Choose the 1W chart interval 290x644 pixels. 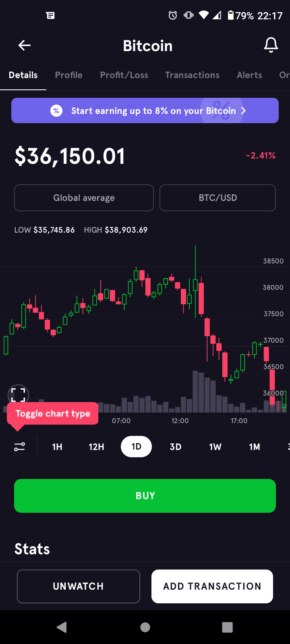tap(215, 447)
